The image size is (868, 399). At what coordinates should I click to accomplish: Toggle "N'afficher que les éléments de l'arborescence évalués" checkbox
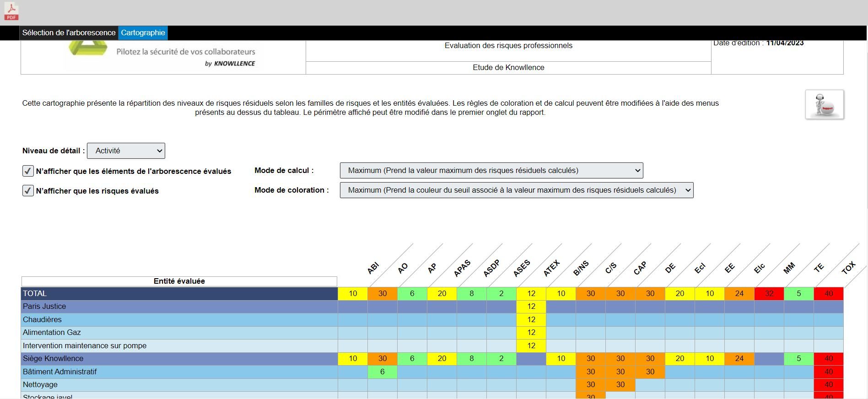click(x=28, y=171)
